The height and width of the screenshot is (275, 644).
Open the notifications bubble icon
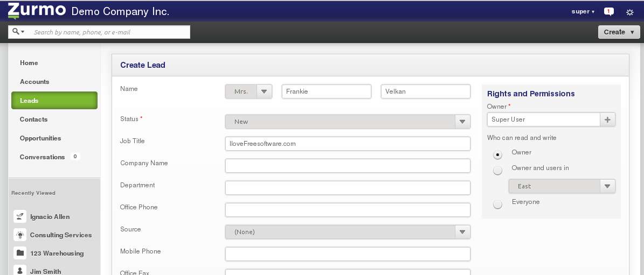[608, 11]
